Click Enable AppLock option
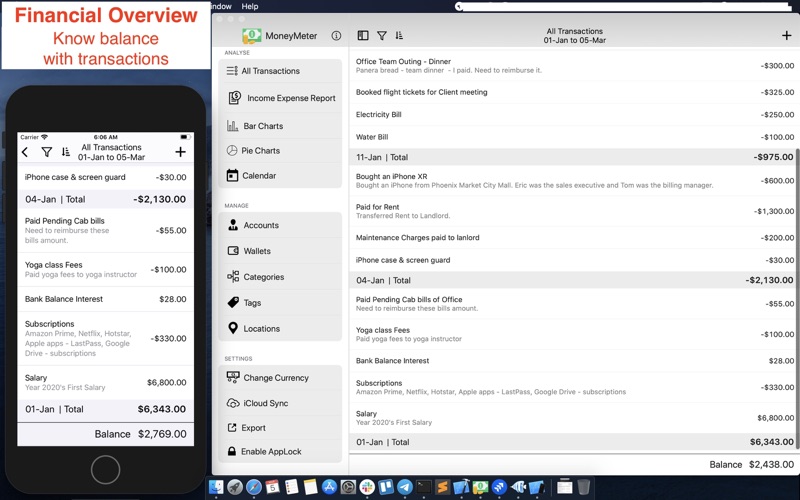Image resolution: width=800 pixels, height=500 pixels. point(280,452)
